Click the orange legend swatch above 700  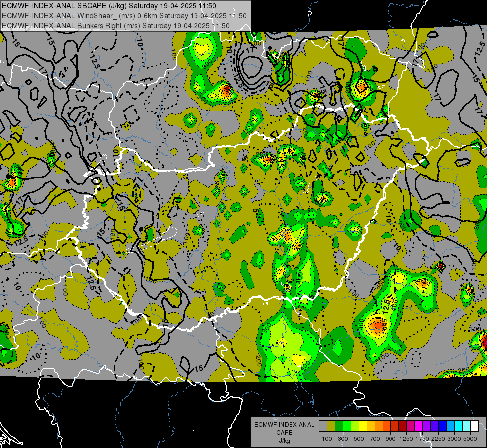(x=379, y=426)
